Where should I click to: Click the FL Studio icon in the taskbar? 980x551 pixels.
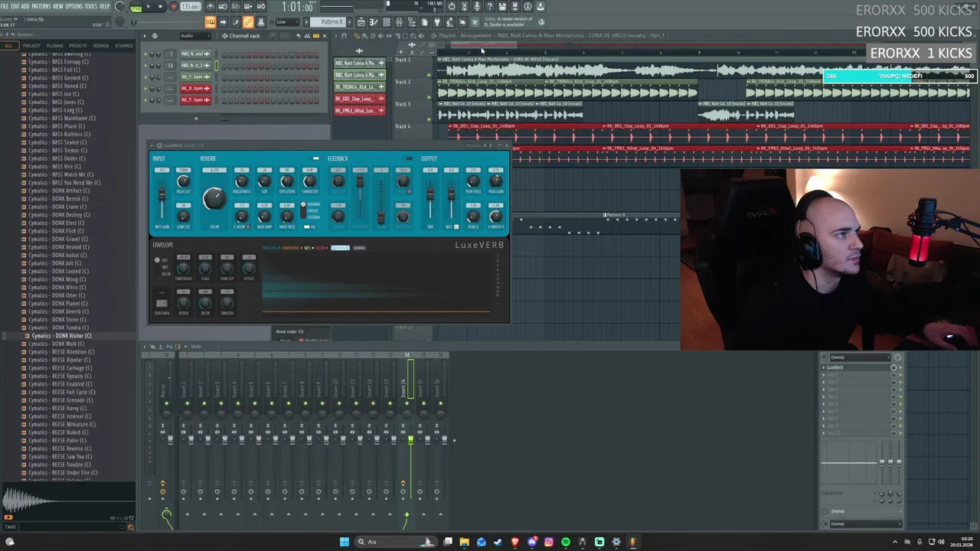tap(633, 542)
